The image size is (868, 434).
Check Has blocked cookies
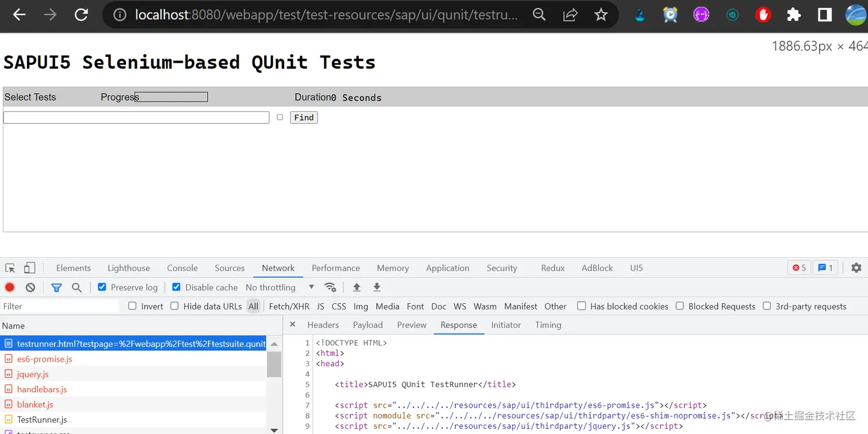(582, 306)
